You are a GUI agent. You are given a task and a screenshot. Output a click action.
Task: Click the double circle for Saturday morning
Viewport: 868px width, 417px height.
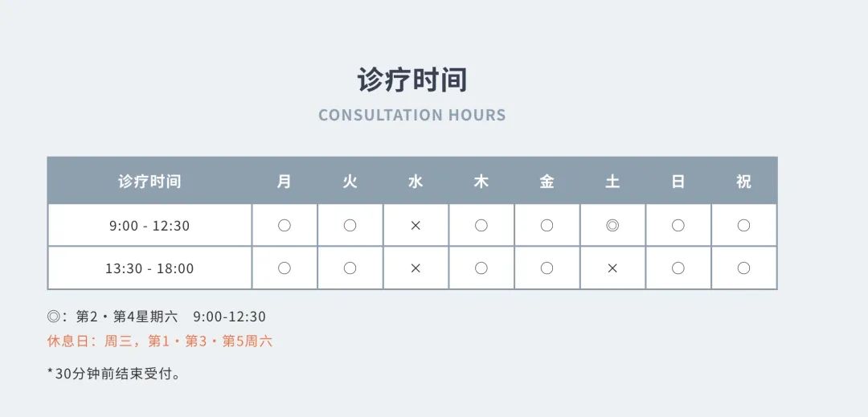point(612,226)
